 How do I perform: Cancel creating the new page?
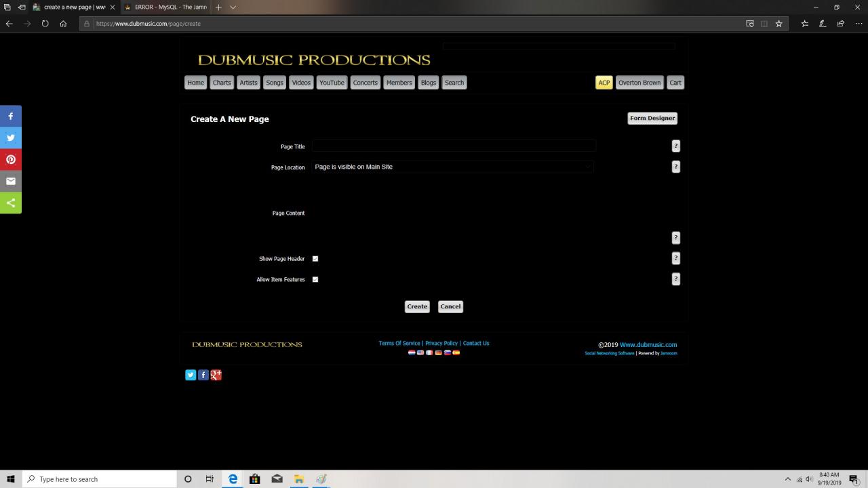pos(450,306)
